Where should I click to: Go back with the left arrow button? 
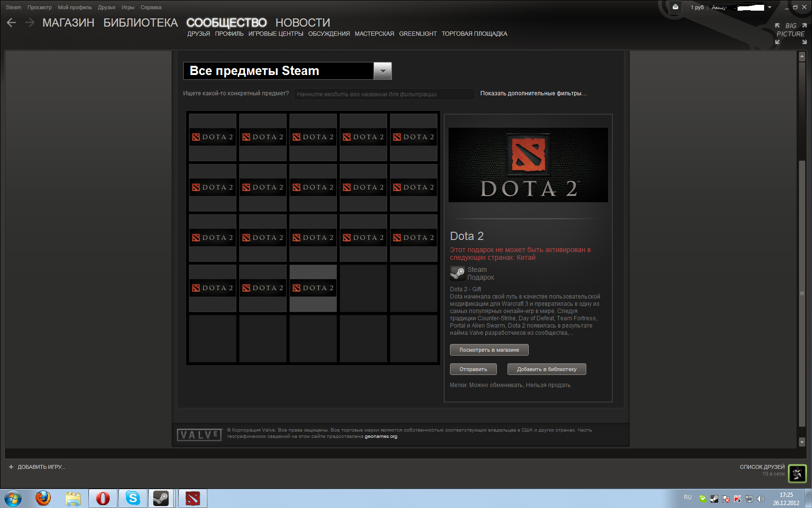[x=12, y=22]
